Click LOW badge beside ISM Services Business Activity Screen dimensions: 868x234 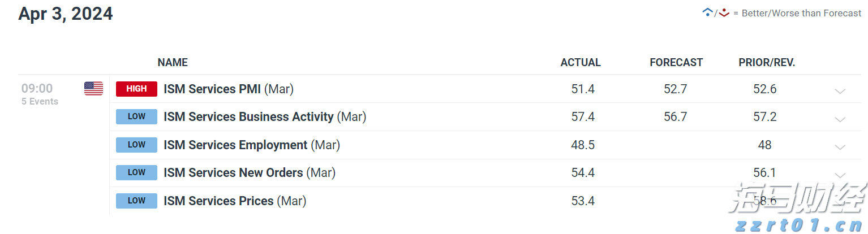pos(136,117)
